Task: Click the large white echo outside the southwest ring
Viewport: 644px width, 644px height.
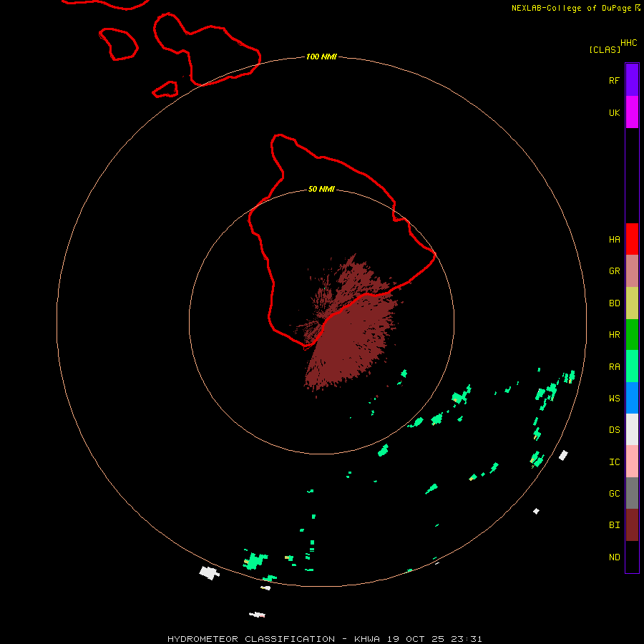Action: pyautogui.click(x=209, y=572)
